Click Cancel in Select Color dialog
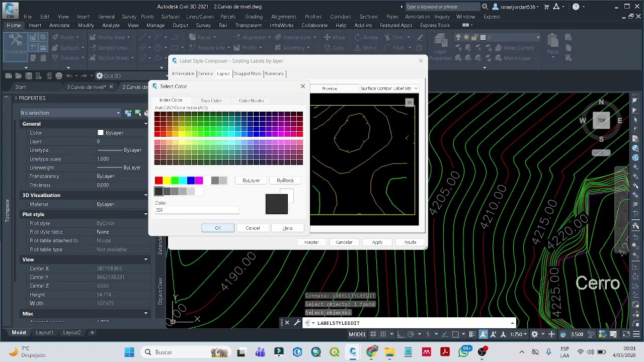This screenshot has width=644, height=362. coord(253,228)
